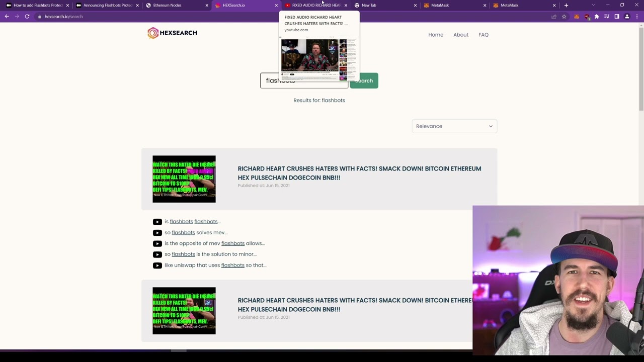Close the Ethereum Nodes tab
The height and width of the screenshot is (362, 644).
click(x=206, y=5)
